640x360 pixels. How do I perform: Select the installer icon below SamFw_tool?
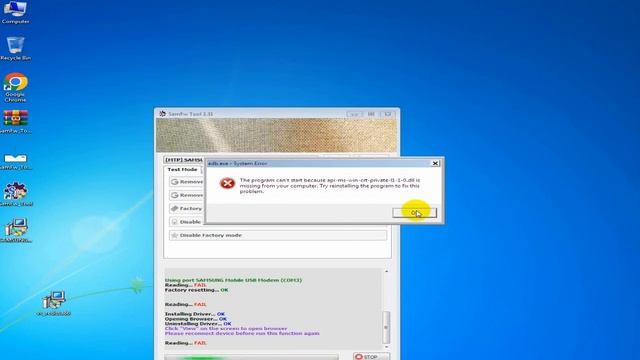[x=16, y=230]
